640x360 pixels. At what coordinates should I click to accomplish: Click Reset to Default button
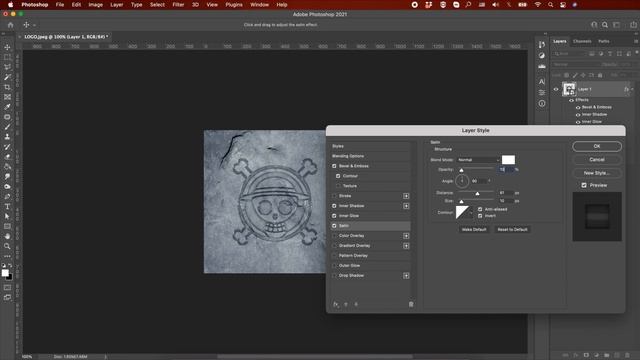[512, 229]
